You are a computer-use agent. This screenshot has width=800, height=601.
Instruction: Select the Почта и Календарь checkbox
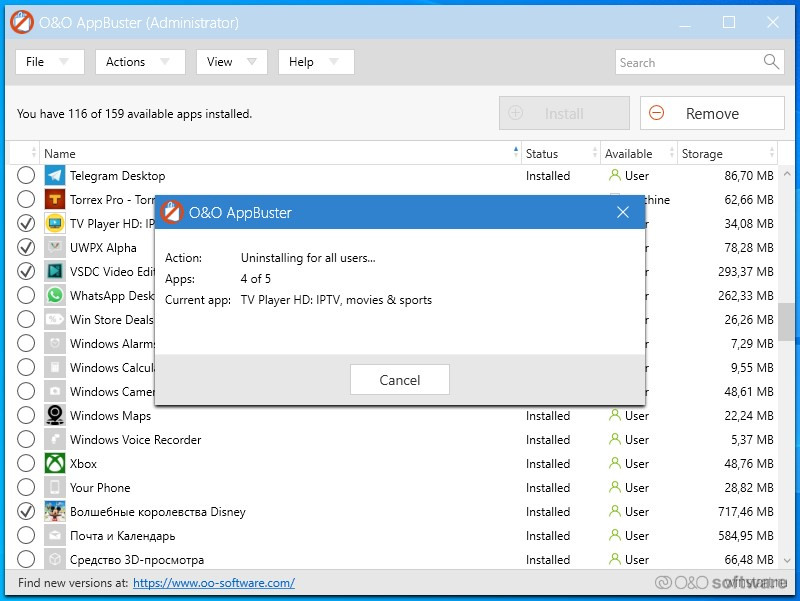pos(26,535)
